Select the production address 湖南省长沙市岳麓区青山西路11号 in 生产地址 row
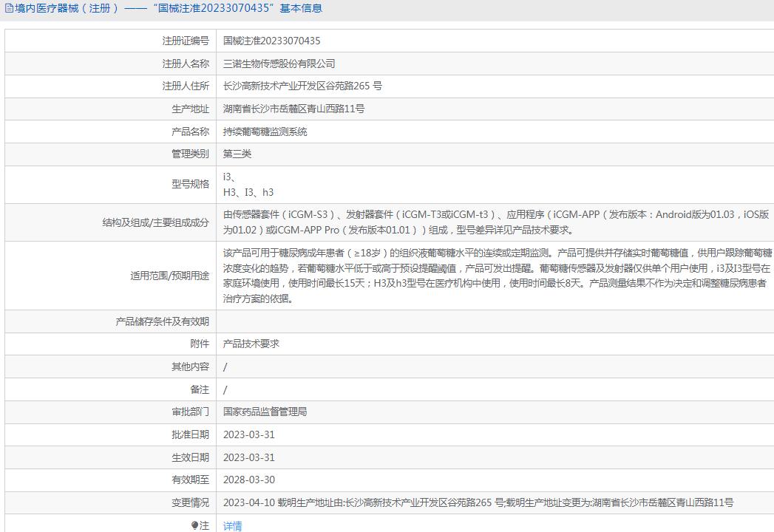This screenshot has width=774, height=532. pyautogui.click(x=293, y=109)
